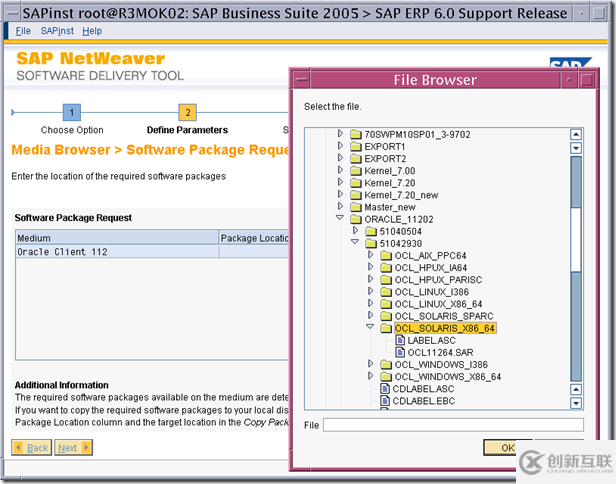Viewport: 616px width, 484px height.
Task: Collapse the ORACLE_11202 folder node
Action: coord(340,218)
